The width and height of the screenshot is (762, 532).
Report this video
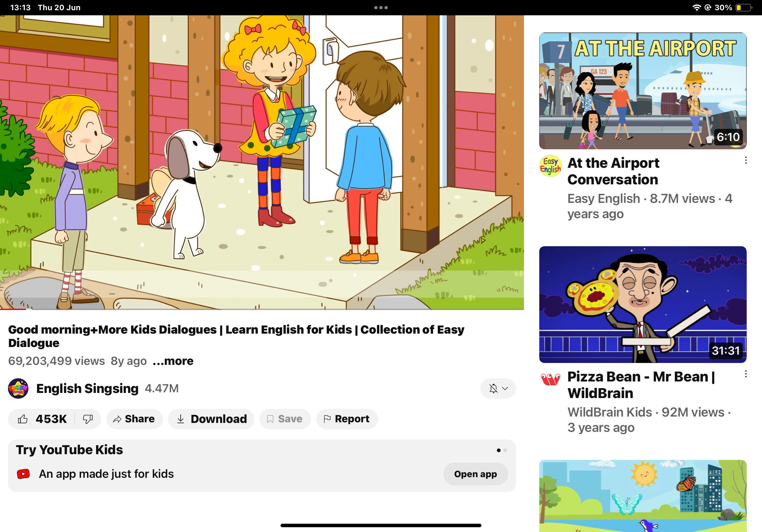point(347,419)
